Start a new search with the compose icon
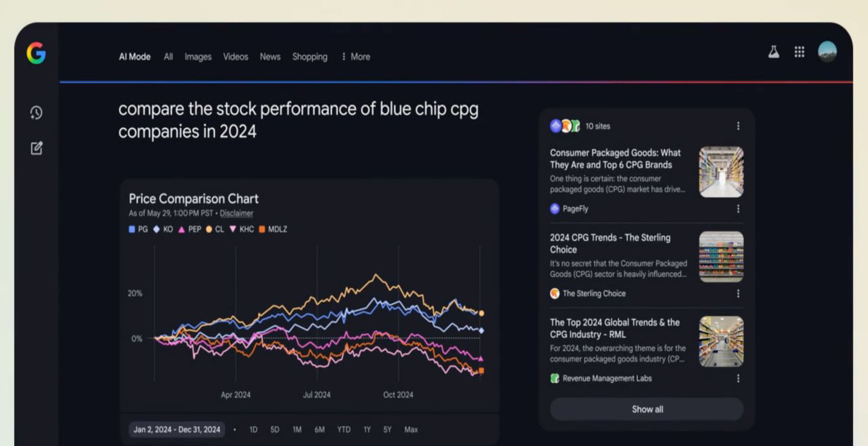This screenshot has width=868, height=446. click(36, 148)
